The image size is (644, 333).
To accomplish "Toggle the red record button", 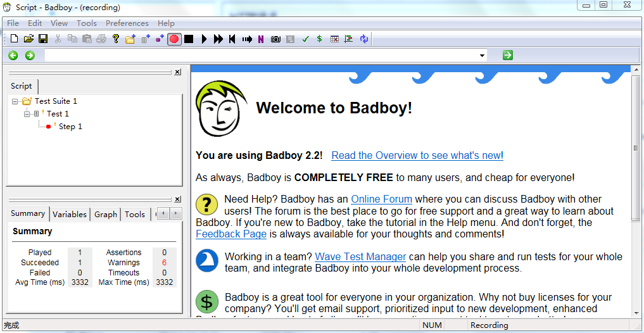I will pyautogui.click(x=174, y=39).
